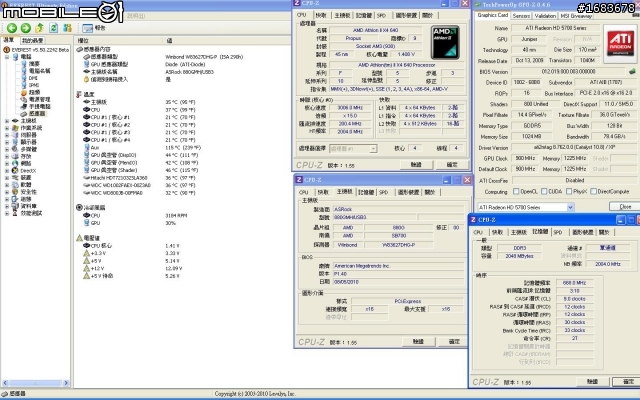
Task: Collapse the Computer (電腦) tree node
Action: [7, 57]
